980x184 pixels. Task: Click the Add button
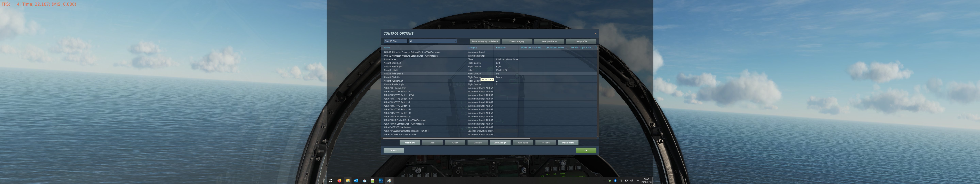pyautogui.click(x=432, y=142)
